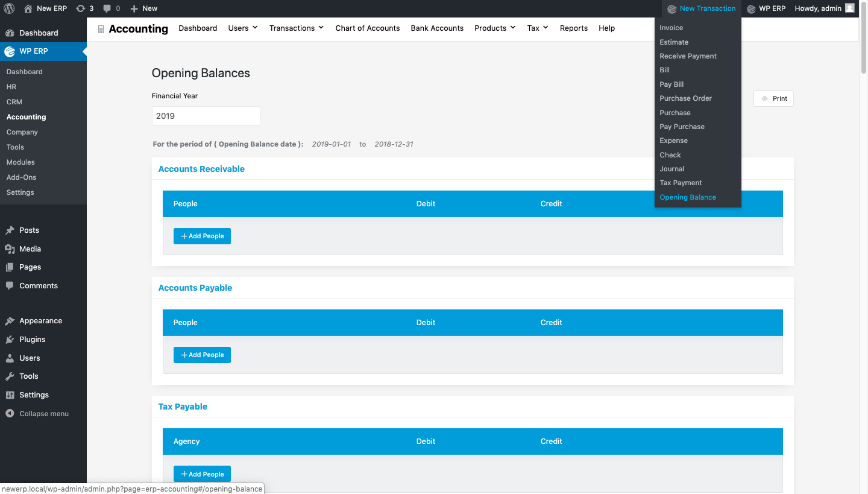
Task: Click the Appearance brush icon in the sidebar
Action: (10, 320)
